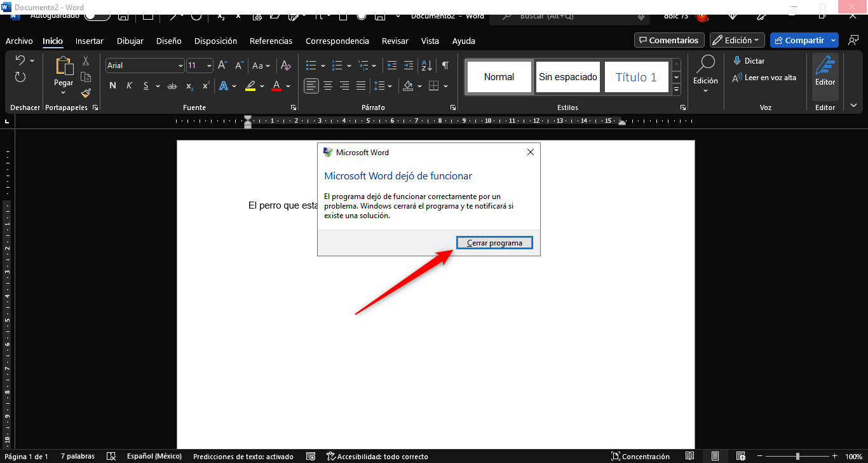868x463 pixels.
Task: Click the Pegar clipboard icon
Action: click(x=64, y=66)
